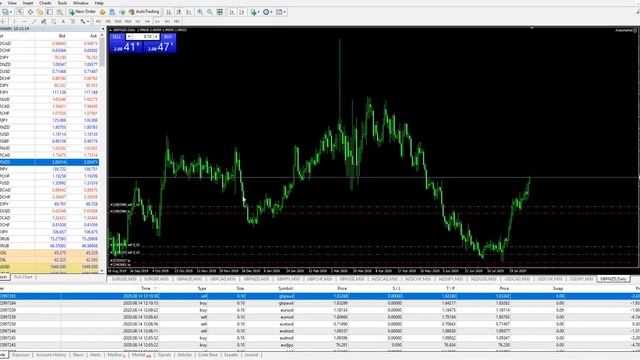Launch MetaEditor from the yellow diamond icon
The width and height of the screenshot is (640, 360).
point(102,12)
